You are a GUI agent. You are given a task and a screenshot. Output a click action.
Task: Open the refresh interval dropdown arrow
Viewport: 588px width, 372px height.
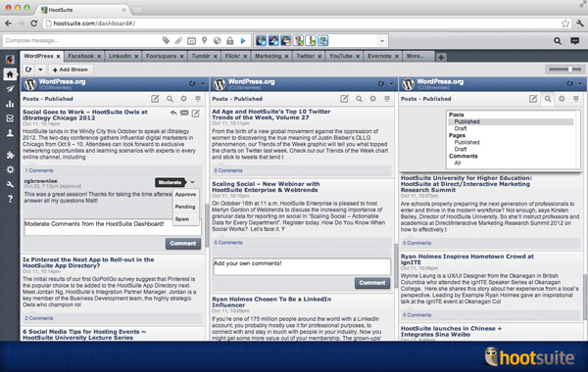point(40,70)
